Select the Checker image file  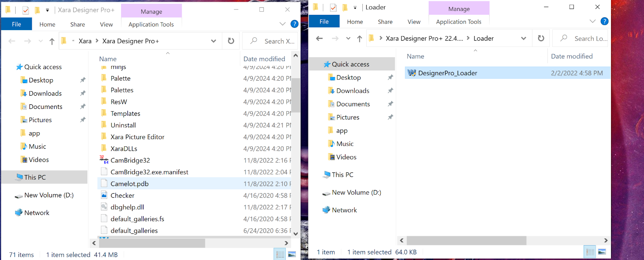(122, 196)
